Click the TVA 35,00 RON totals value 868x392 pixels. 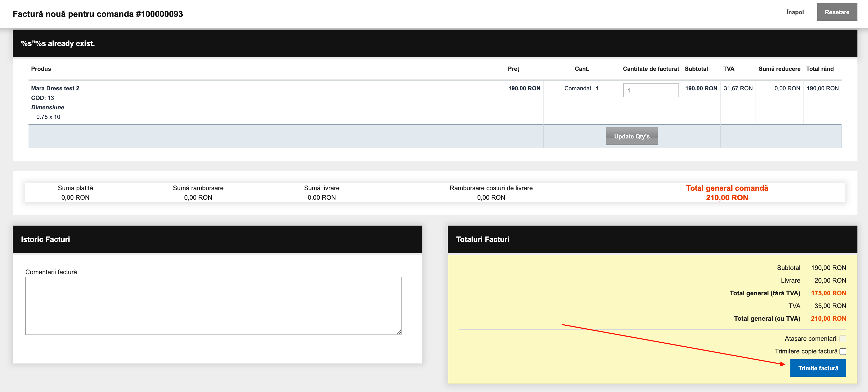click(x=830, y=306)
